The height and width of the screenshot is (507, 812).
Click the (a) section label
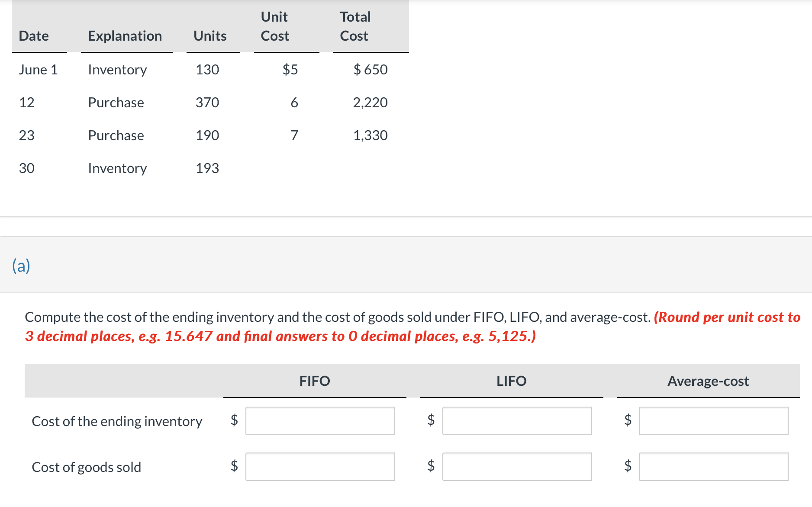click(21, 266)
